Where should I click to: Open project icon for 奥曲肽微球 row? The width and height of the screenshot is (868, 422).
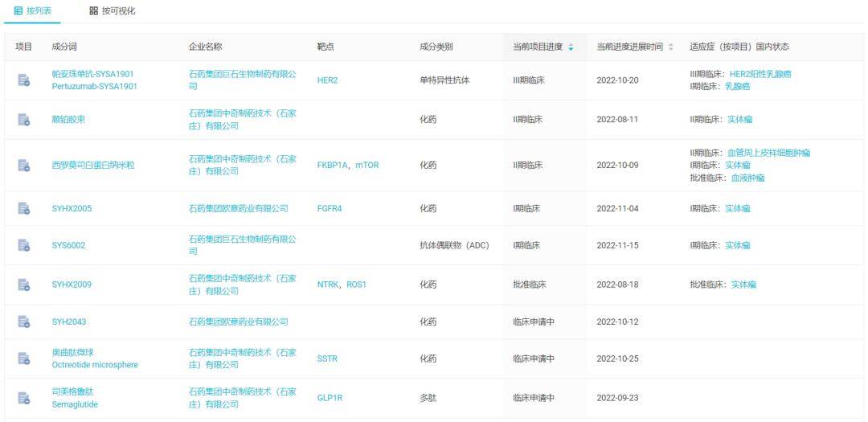(24, 358)
